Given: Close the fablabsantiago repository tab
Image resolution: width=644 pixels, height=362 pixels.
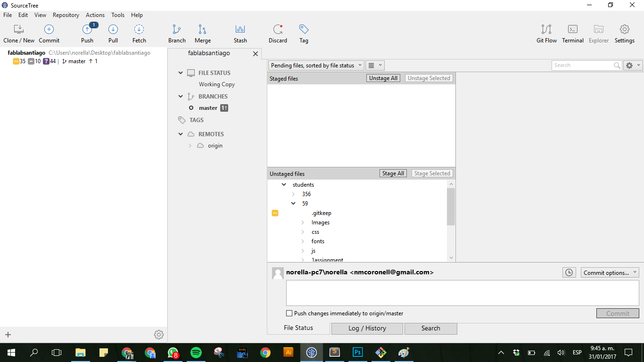Looking at the screenshot, I should (x=256, y=54).
